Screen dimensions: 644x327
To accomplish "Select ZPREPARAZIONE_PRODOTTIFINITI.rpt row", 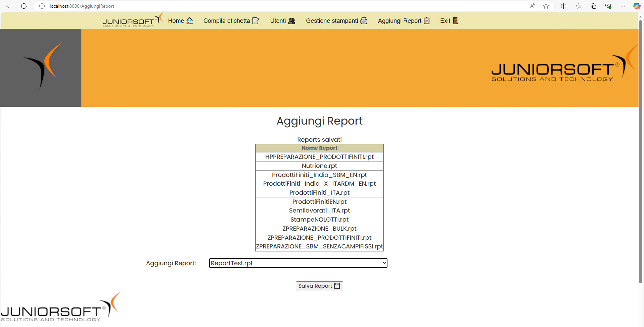I will [319, 238].
